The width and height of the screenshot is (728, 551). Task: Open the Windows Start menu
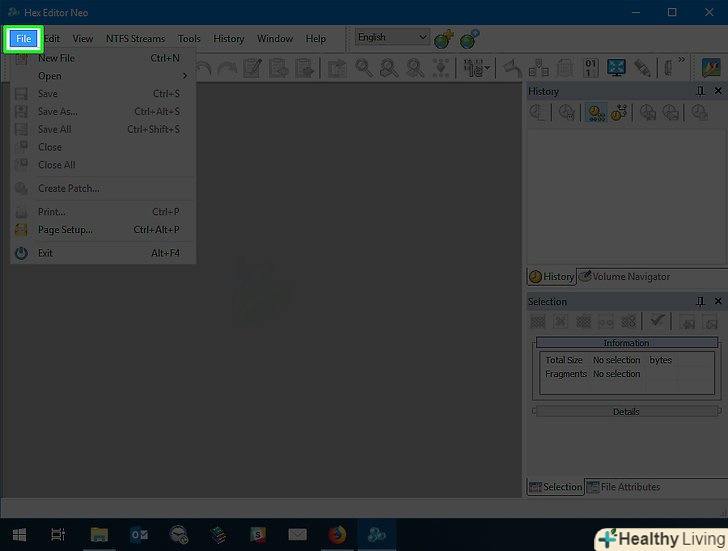point(19,535)
